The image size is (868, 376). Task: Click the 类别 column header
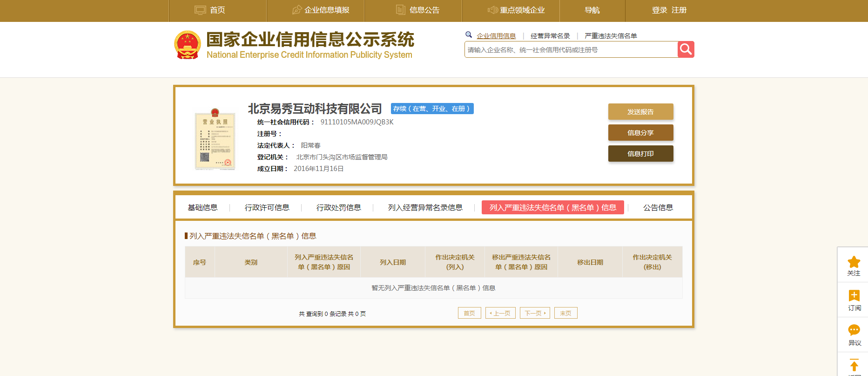pos(251,262)
